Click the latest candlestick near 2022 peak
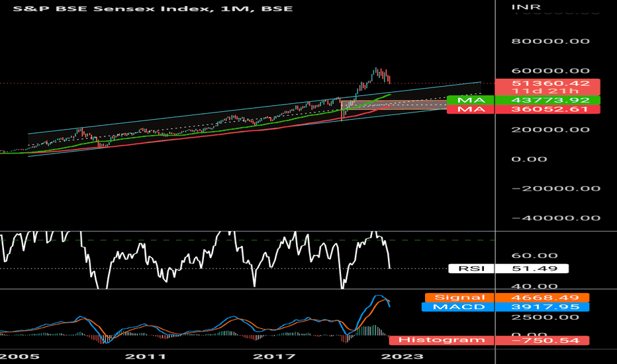The width and height of the screenshot is (617, 364). [x=389, y=79]
